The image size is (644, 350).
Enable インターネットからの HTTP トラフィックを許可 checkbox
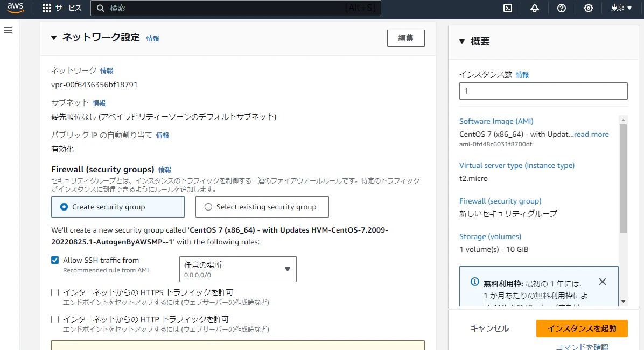click(55, 319)
